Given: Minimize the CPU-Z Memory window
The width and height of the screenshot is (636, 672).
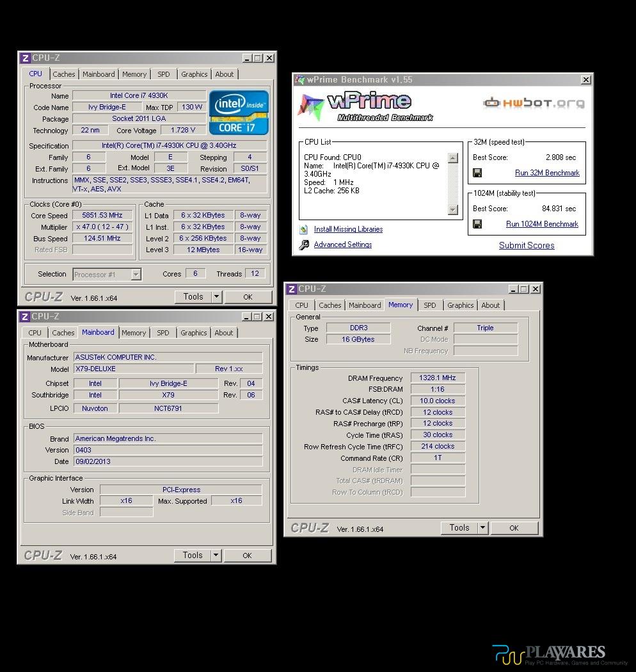Looking at the screenshot, I should point(513,289).
